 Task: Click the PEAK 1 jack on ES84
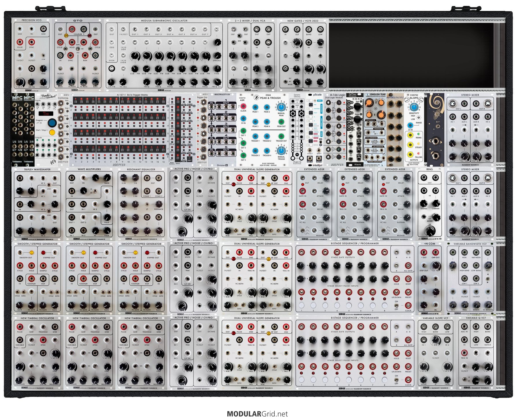[255, 107]
